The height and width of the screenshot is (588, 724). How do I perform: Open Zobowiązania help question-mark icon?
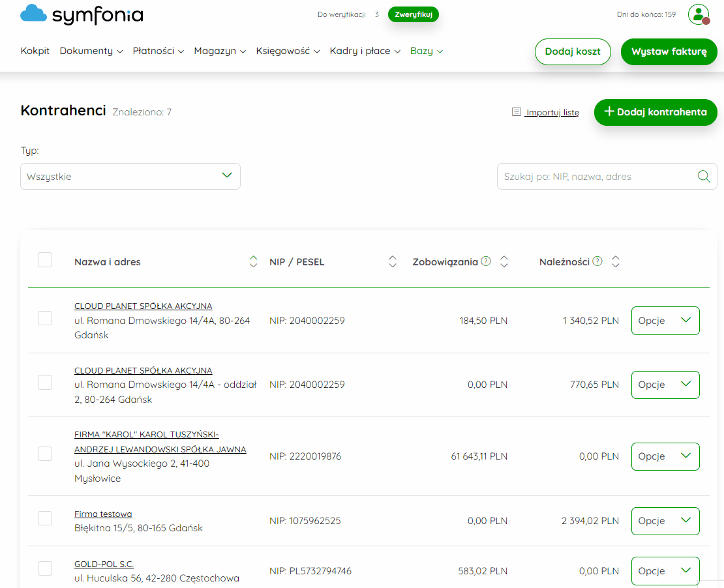(486, 261)
